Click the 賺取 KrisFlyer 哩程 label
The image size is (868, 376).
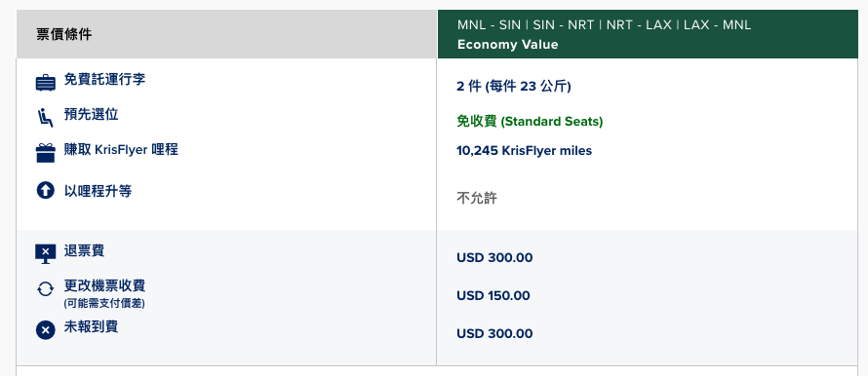[x=121, y=150]
